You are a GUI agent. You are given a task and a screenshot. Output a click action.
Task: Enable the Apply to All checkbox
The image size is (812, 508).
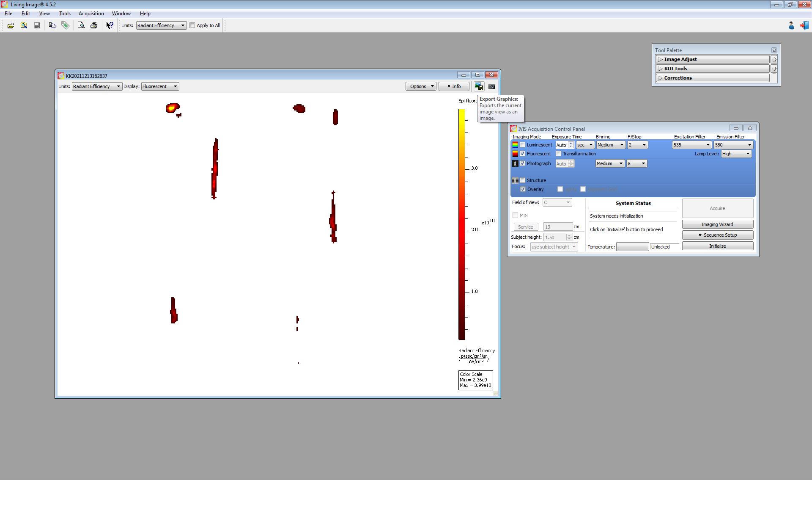[x=192, y=25]
